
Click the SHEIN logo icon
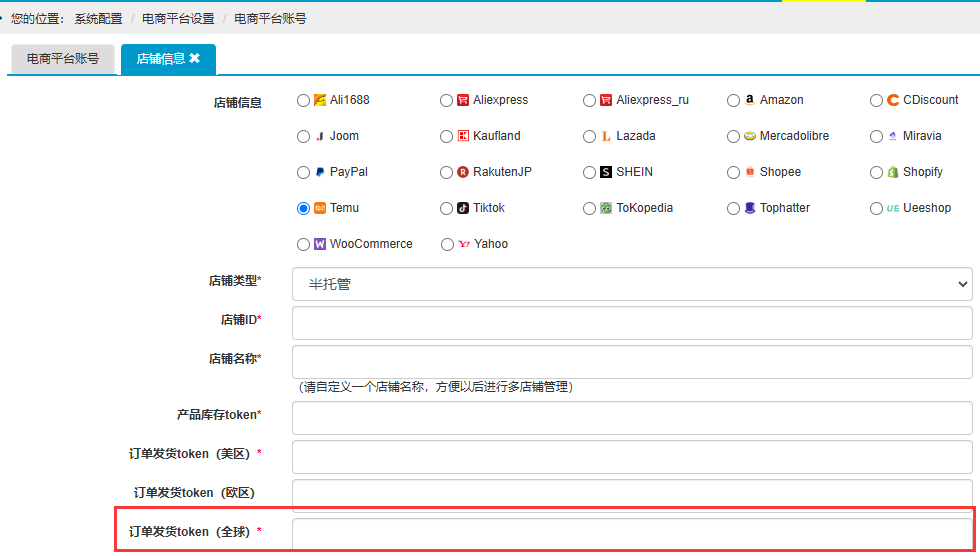pos(606,172)
